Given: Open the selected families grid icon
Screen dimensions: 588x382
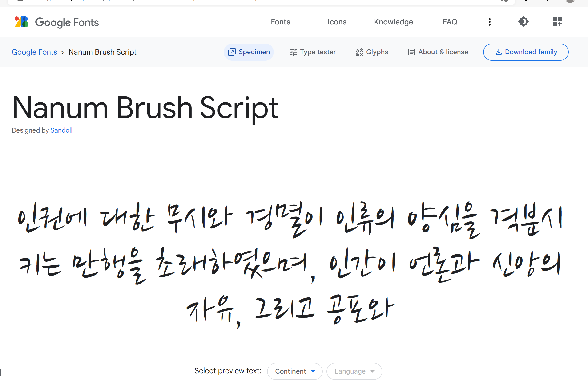Looking at the screenshot, I should [x=557, y=22].
